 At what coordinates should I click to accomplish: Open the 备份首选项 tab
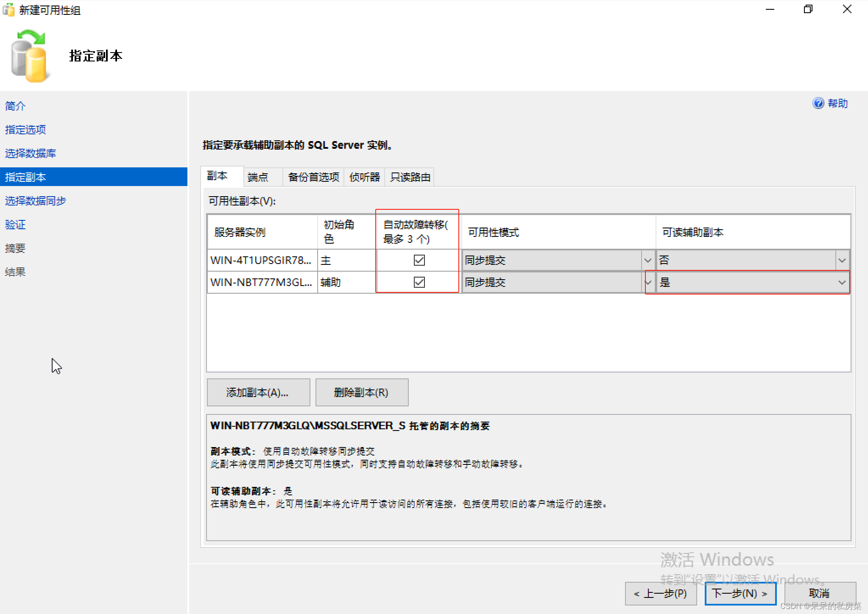[x=313, y=177]
